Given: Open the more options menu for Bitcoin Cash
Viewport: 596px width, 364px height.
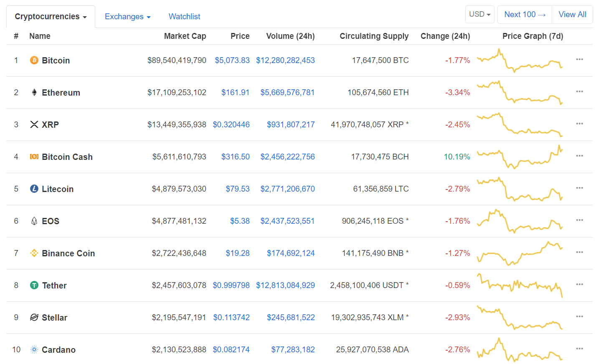Looking at the screenshot, I should coord(579,156).
